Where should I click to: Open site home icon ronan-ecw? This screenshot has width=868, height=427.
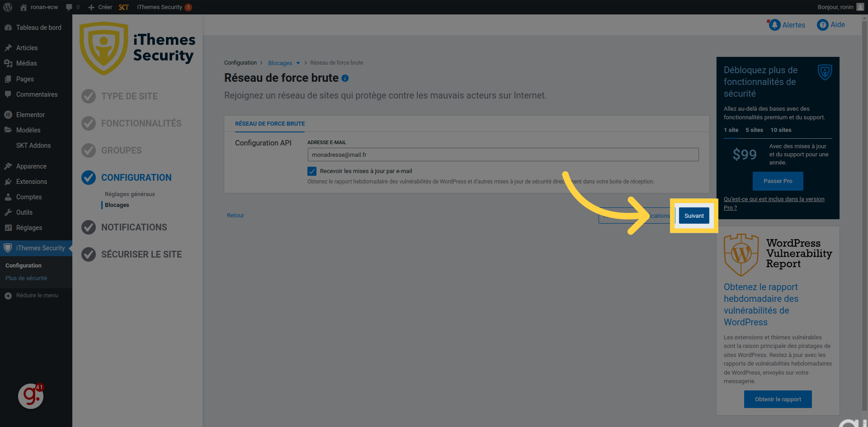click(x=24, y=7)
